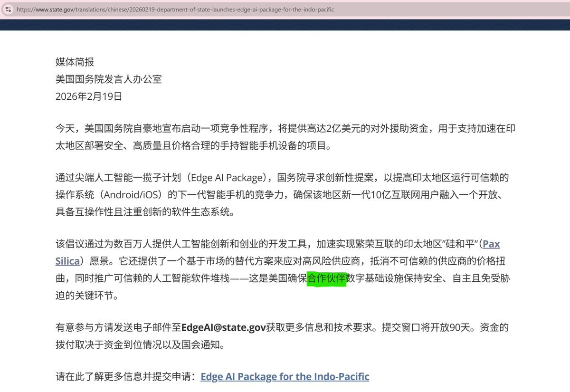Click the green highlighted 合作伙伴 text
This screenshot has width=570, height=392.
click(x=327, y=278)
